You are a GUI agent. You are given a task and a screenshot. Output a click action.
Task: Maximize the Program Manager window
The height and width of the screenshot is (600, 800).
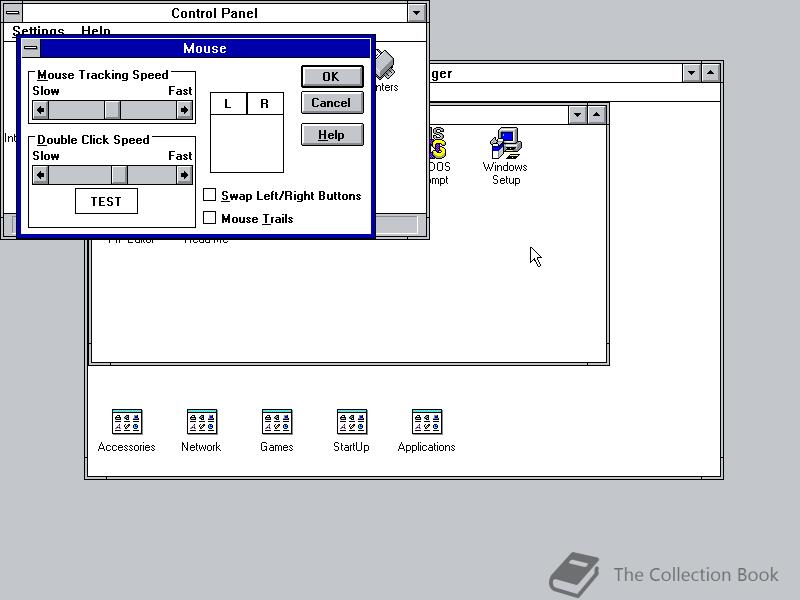pos(711,73)
